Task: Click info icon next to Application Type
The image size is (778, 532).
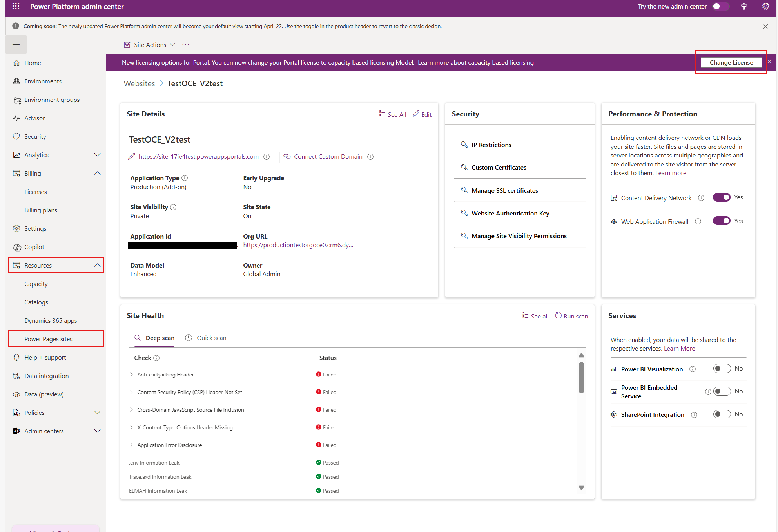Action: (x=185, y=178)
